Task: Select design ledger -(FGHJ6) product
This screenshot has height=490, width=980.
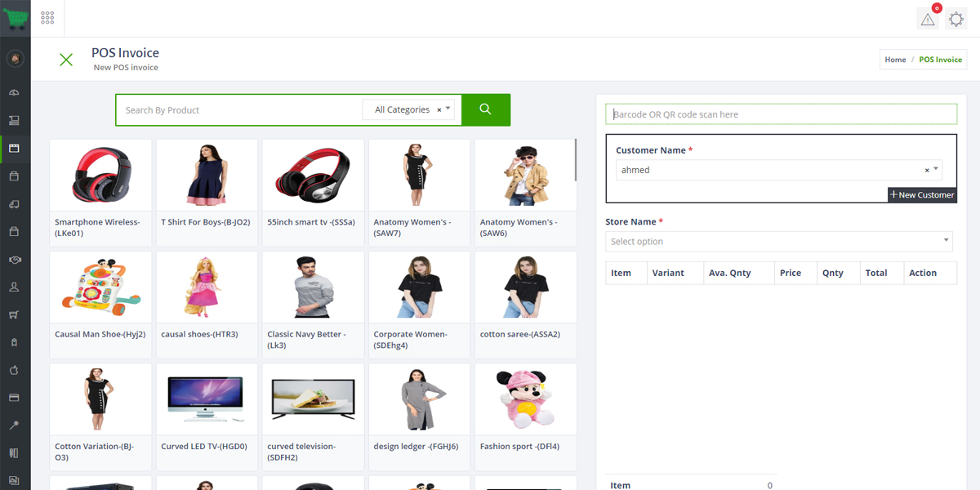Action: click(x=419, y=416)
